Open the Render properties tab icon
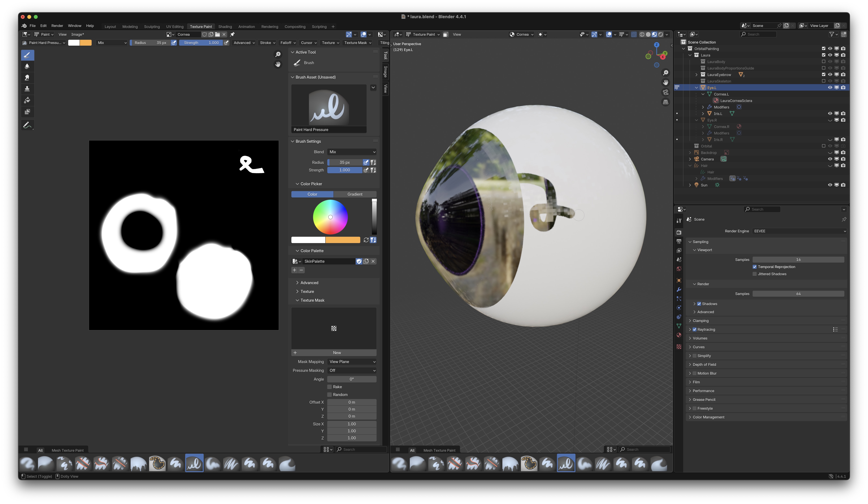Image resolution: width=868 pixels, height=504 pixels. pos(679,232)
